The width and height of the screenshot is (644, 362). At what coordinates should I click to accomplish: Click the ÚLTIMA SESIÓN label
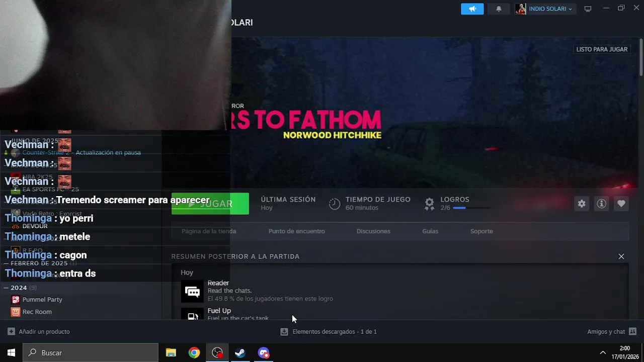[x=288, y=200]
